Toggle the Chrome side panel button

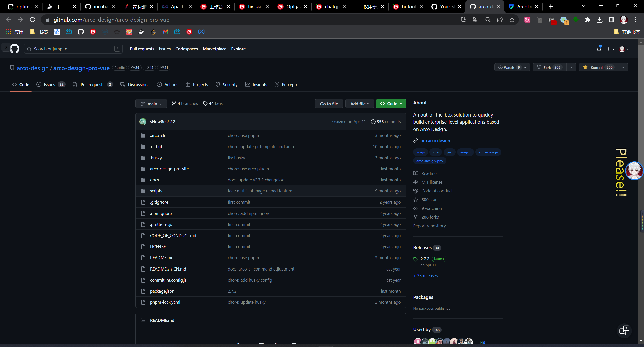pyautogui.click(x=612, y=20)
